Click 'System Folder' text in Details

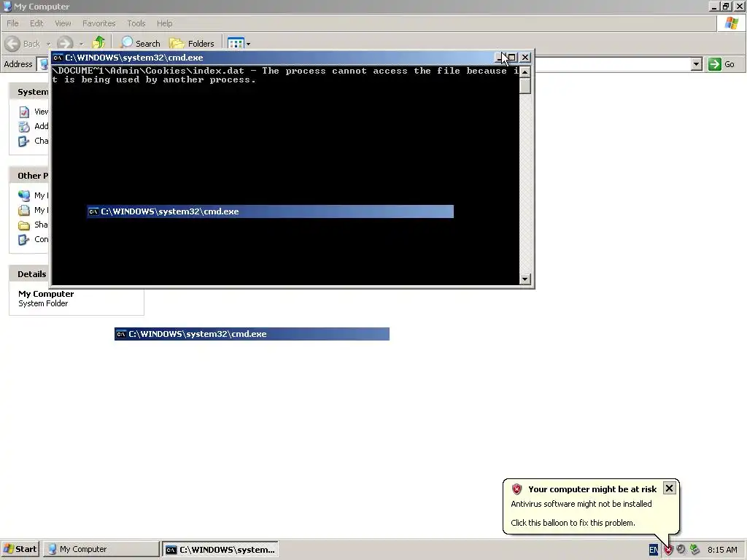click(43, 303)
